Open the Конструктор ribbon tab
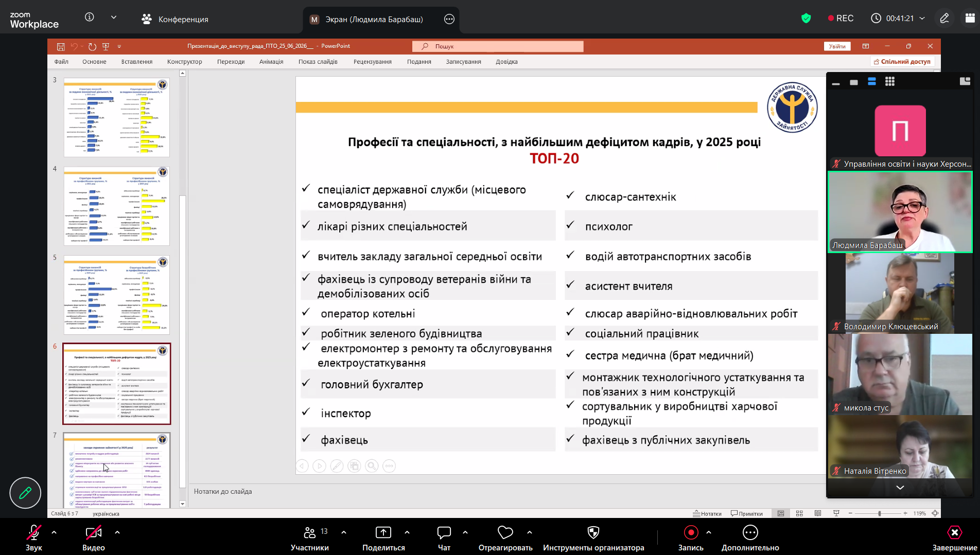This screenshot has width=980, height=555. coord(185,62)
